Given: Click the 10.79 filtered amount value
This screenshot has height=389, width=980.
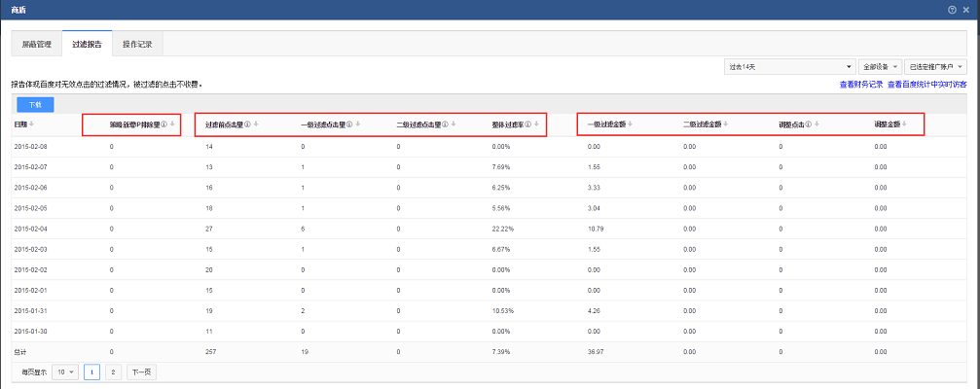Looking at the screenshot, I should coord(596,229).
